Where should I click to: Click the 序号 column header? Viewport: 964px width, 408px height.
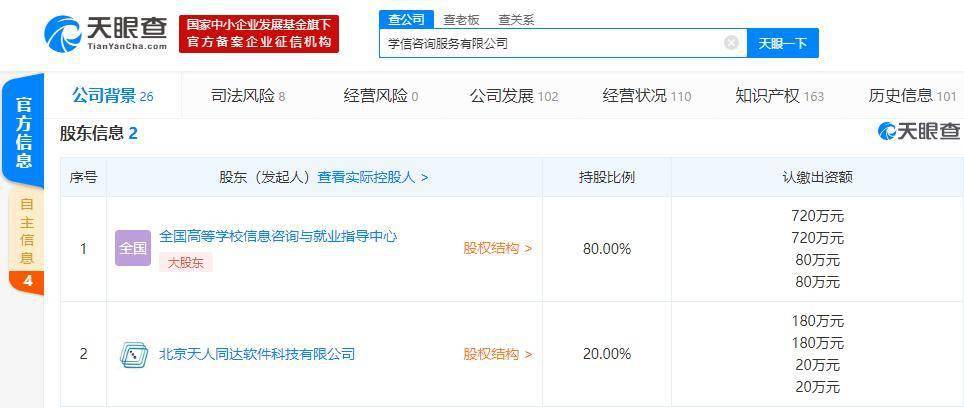(x=84, y=178)
